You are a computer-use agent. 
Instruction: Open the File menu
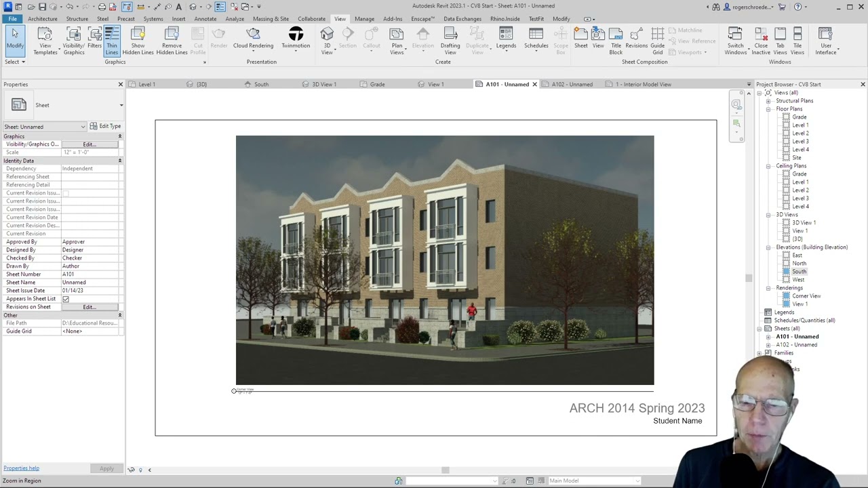pyautogui.click(x=12, y=19)
